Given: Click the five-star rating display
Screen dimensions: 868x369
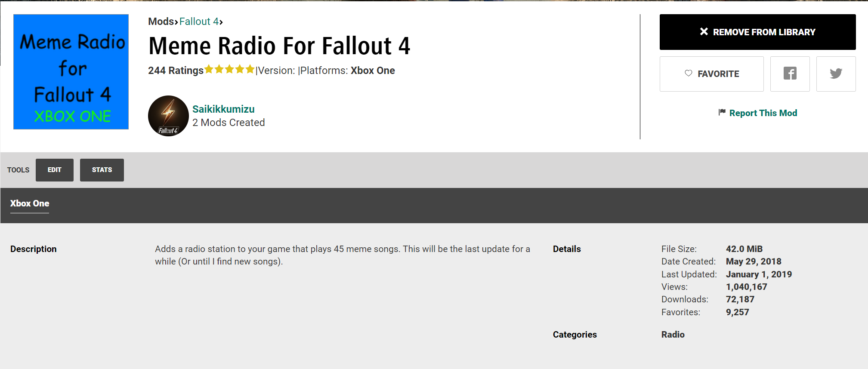Looking at the screenshot, I should pos(229,69).
